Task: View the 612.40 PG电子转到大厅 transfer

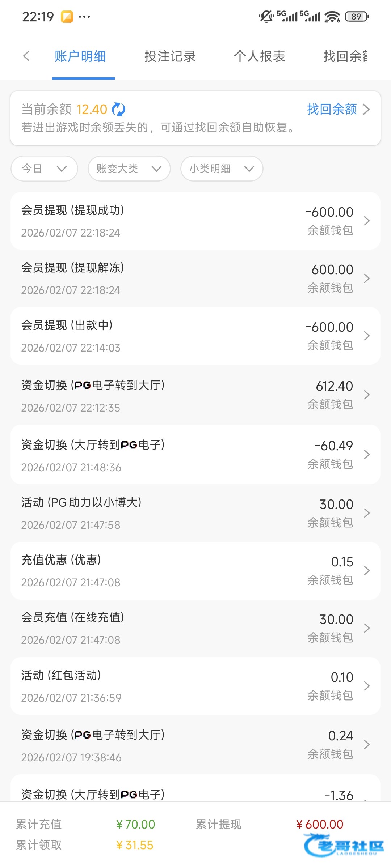Action: (195, 395)
